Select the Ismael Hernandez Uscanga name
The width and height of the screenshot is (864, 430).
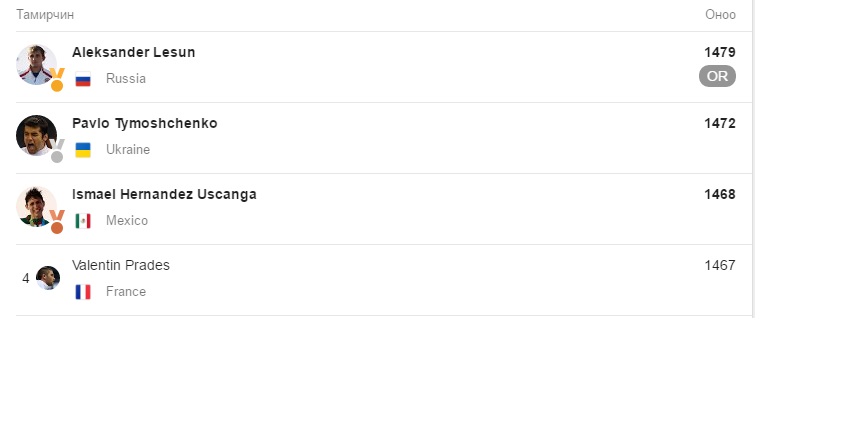164,195
